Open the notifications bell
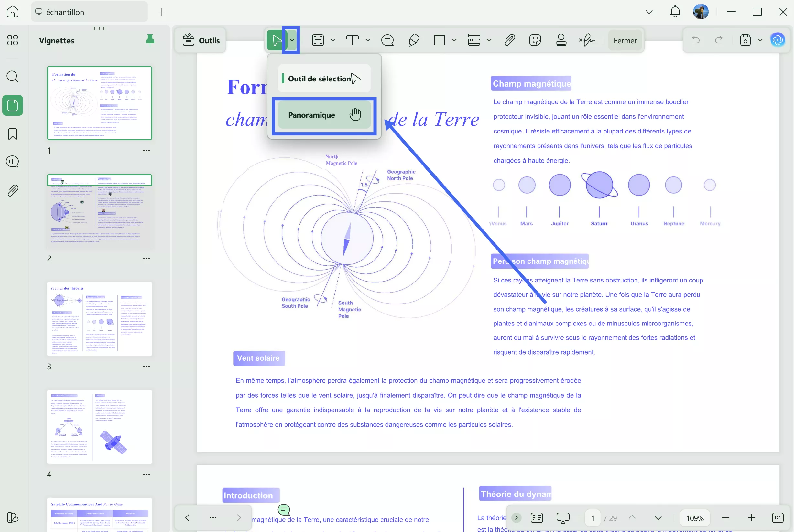The height and width of the screenshot is (532, 794). click(x=675, y=12)
